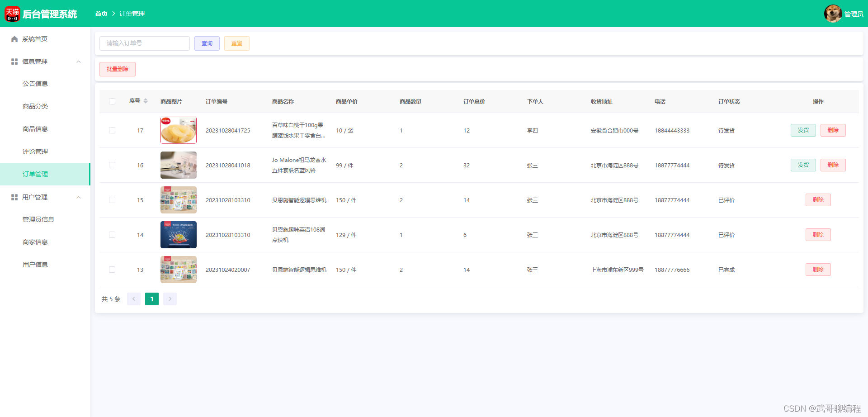The width and height of the screenshot is (868, 417).
Task: Check the checkbox for order 20231028041725
Action: (x=112, y=130)
